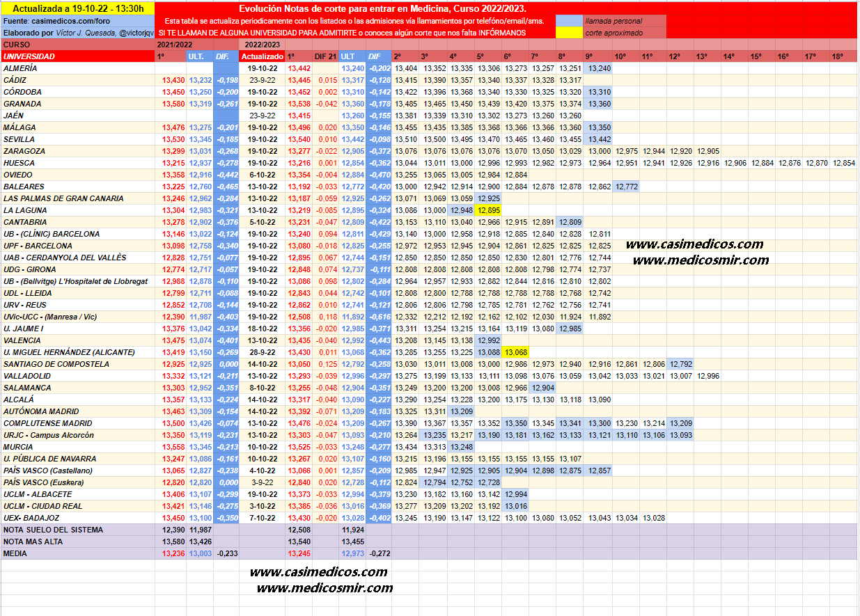Select the 'NOTA MAS ALTA' row label
Image resolution: width=860 pixels, height=616 pixels.
[33, 542]
